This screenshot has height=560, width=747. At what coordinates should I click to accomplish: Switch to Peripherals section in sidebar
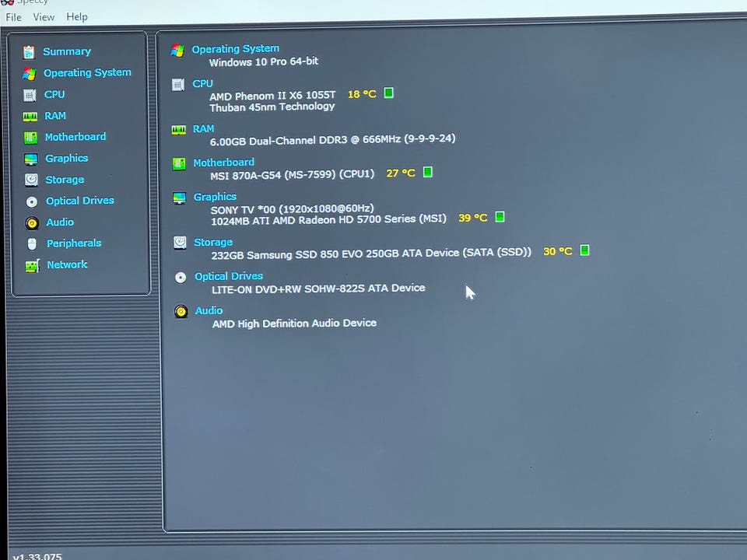(x=74, y=243)
